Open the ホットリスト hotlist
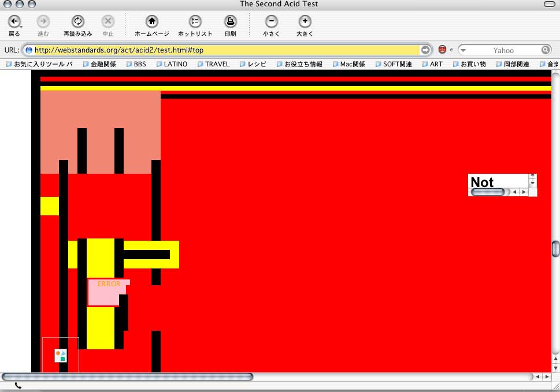The height and width of the screenshot is (392, 560). pos(195,25)
